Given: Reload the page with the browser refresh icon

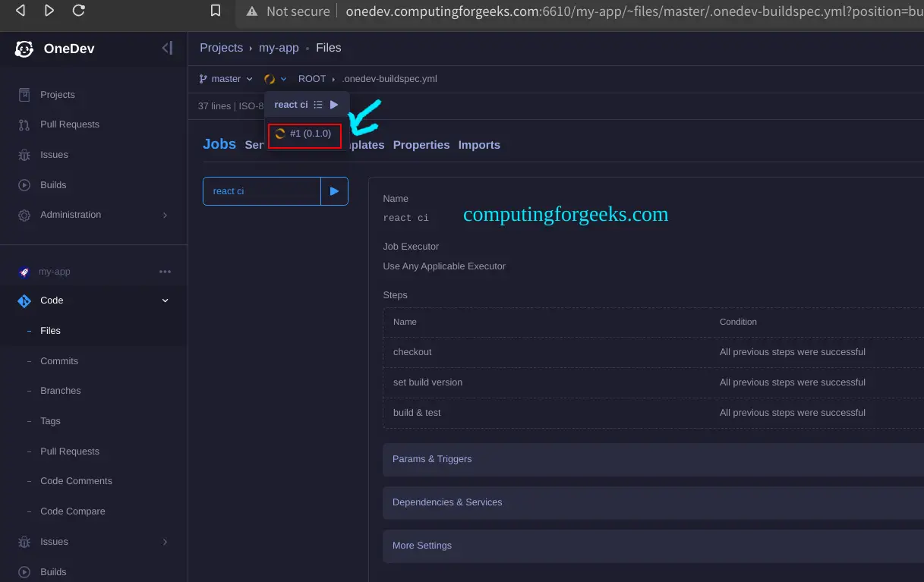Looking at the screenshot, I should (78, 11).
